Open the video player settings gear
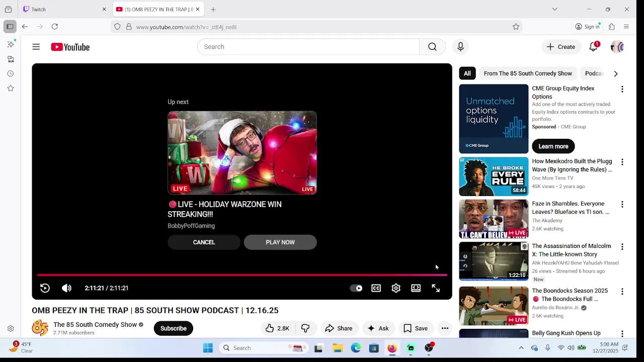The height and width of the screenshot is (362, 644). 396,288
